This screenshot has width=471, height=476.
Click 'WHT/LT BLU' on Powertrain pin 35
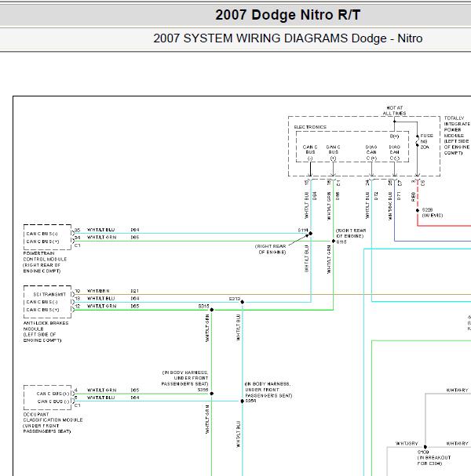pos(101,230)
